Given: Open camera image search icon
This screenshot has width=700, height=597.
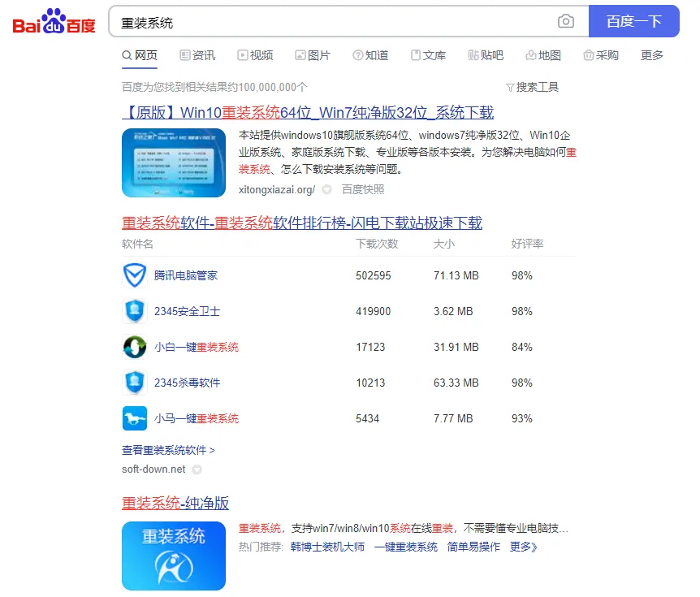Looking at the screenshot, I should pyautogui.click(x=566, y=21).
